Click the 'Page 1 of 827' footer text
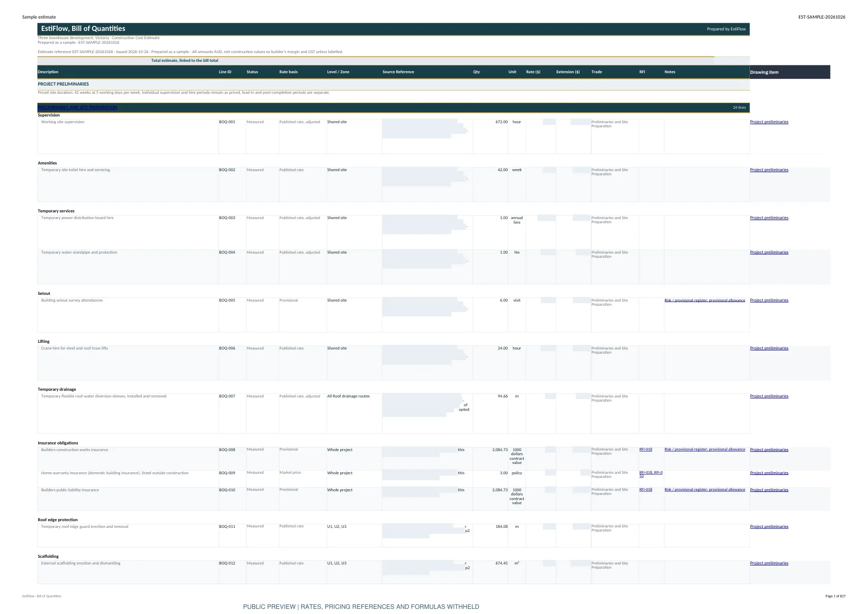The image size is (868, 614). coord(836,596)
